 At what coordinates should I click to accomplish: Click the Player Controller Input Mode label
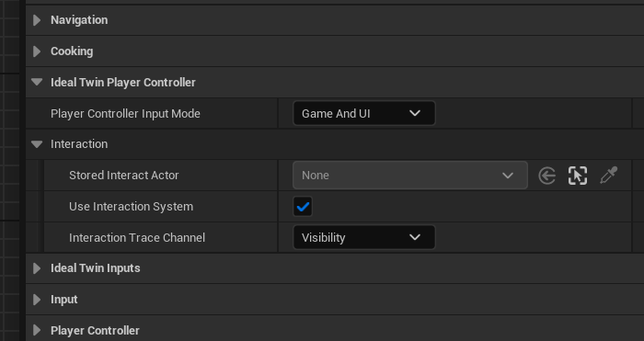coord(125,114)
